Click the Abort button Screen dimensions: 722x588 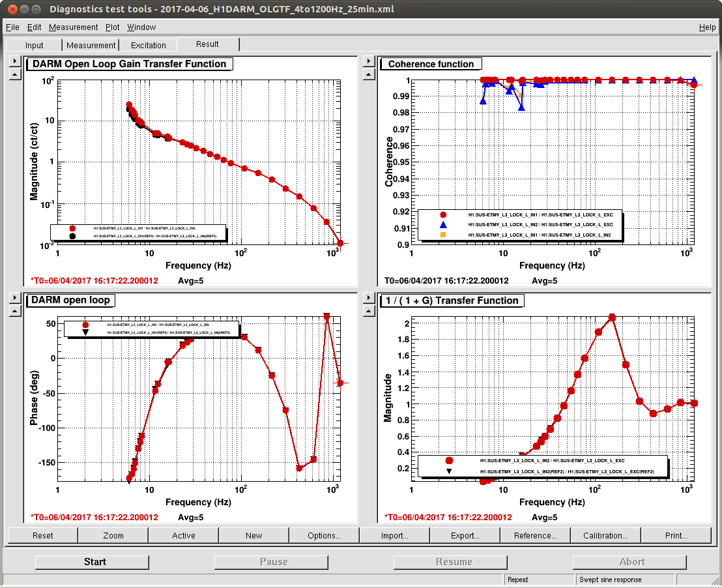pos(629,562)
